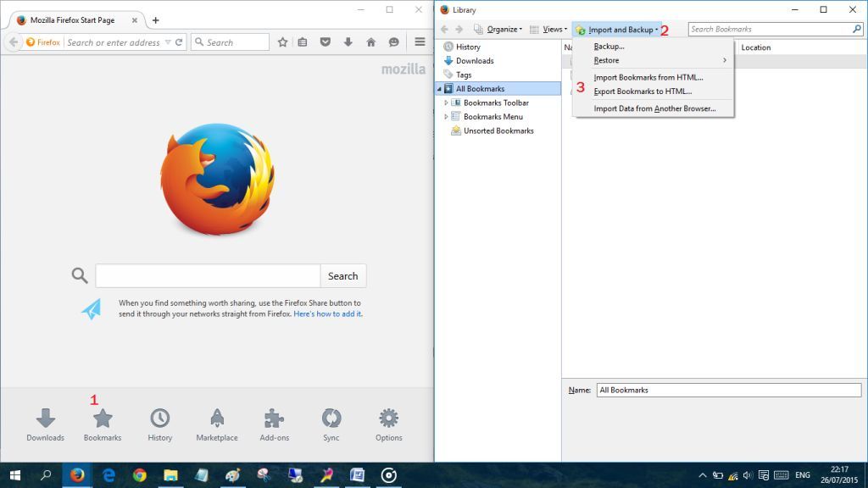Bookmark this page with star icon
The width and height of the screenshot is (868, 488).
(282, 42)
